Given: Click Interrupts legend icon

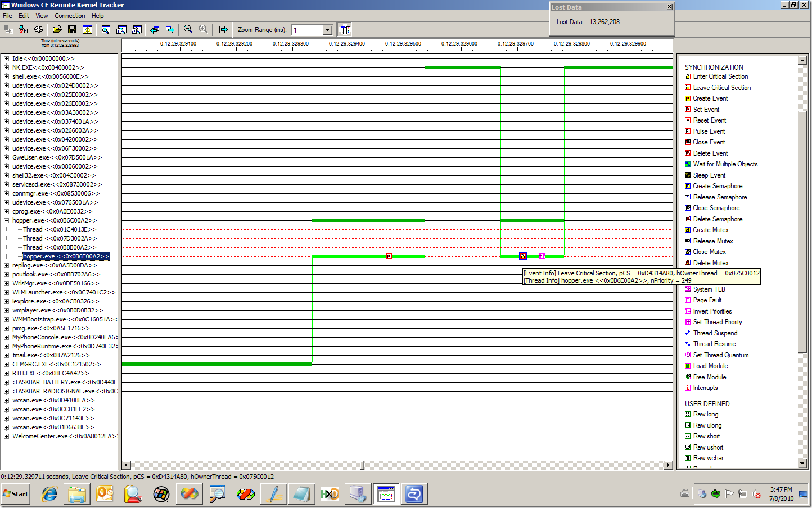Looking at the screenshot, I should (688, 388).
